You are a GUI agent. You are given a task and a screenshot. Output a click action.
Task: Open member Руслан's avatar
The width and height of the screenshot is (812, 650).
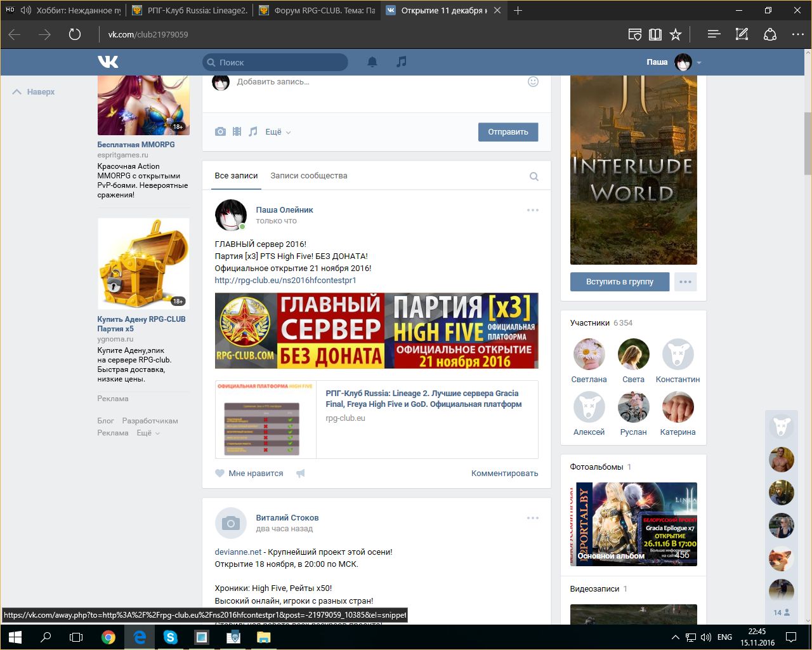coord(633,407)
